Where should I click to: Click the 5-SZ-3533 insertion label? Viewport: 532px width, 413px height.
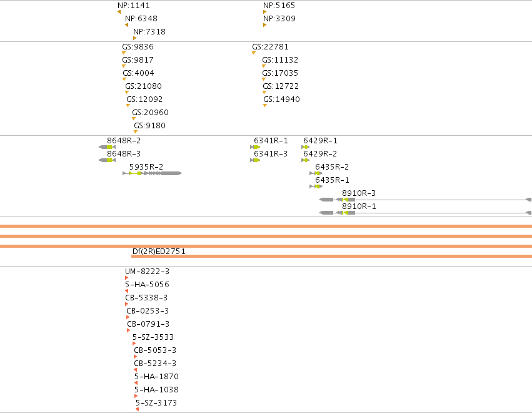(153, 337)
